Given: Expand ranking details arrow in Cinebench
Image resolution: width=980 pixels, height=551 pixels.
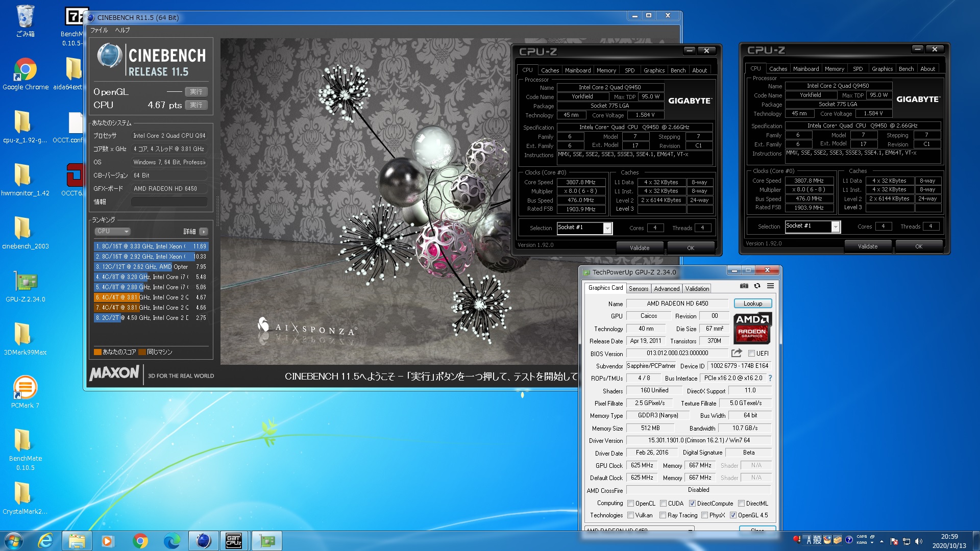Looking at the screenshot, I should point(204,232).
